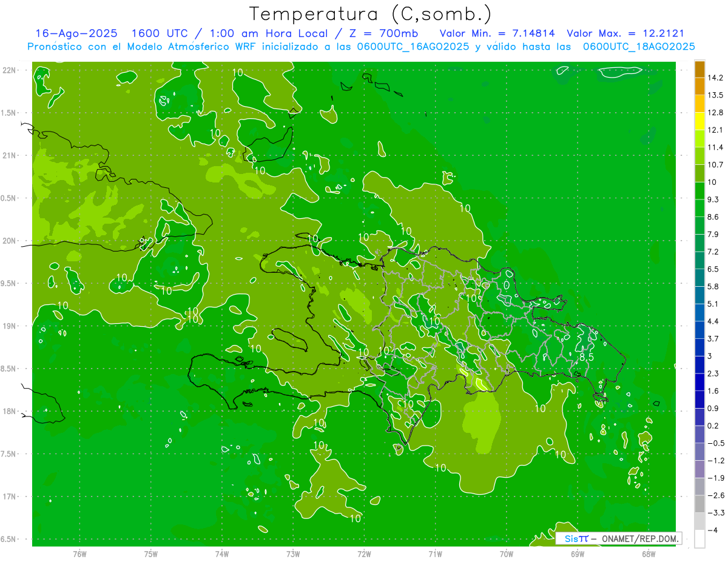Click the 3.7 value on the color scale

[x=714, y=338]
